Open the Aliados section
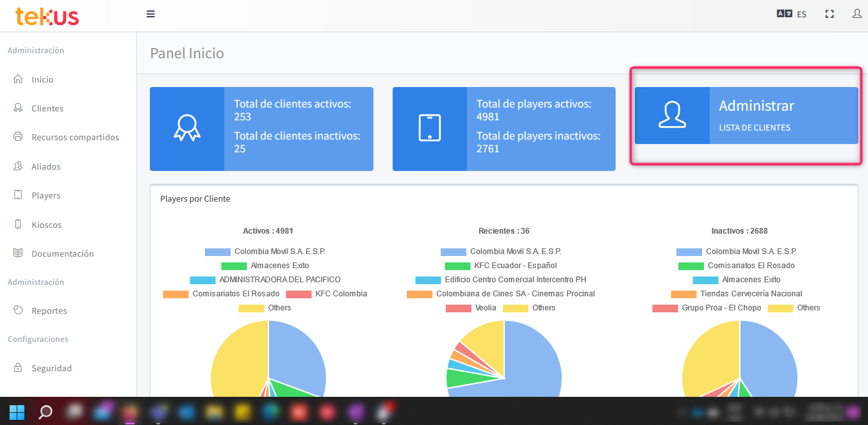 pos(46,166)
